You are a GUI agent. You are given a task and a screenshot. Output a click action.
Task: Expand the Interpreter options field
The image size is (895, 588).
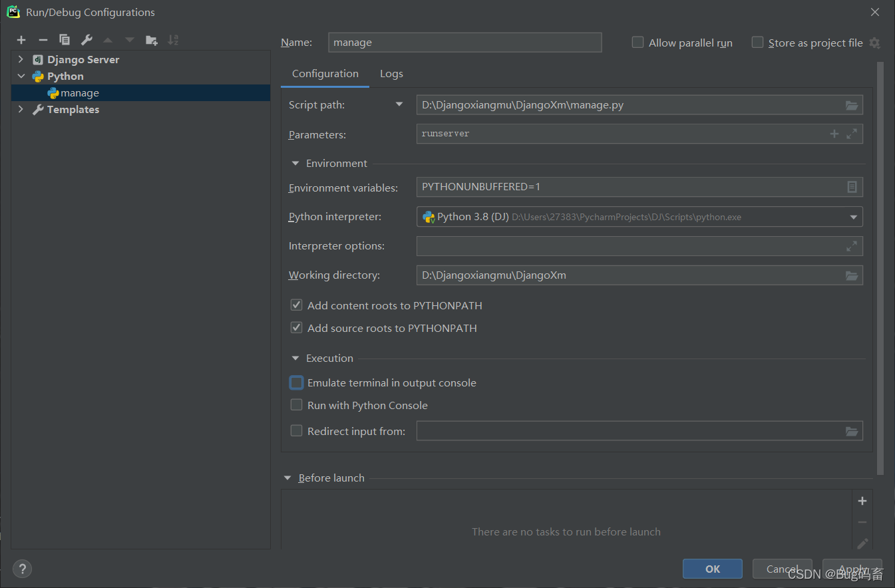pyautogui.click(x=852, y=246)
